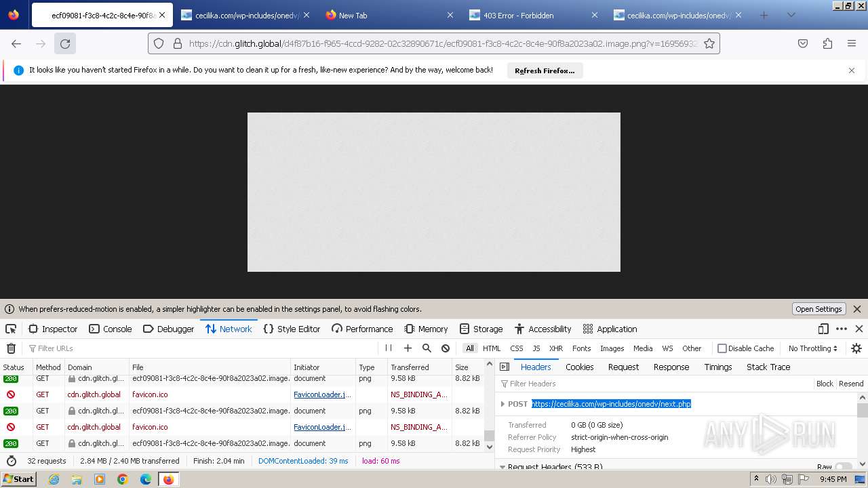
Task: Go back one page
Action: coord(16,43)
